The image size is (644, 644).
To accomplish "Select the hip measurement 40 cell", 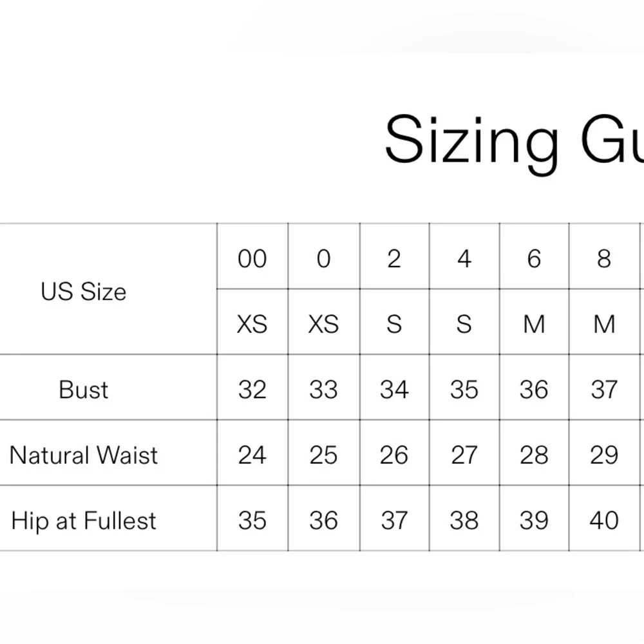I will (x=603, y=520).
